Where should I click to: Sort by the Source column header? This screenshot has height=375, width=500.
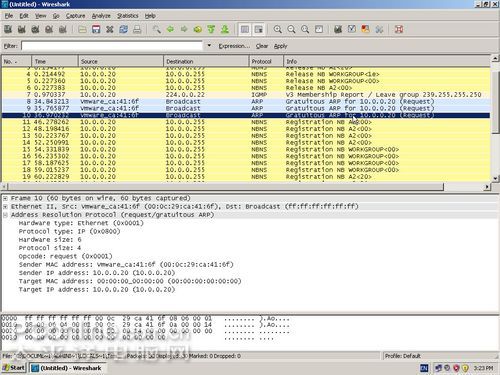click(x=121, y=61)
